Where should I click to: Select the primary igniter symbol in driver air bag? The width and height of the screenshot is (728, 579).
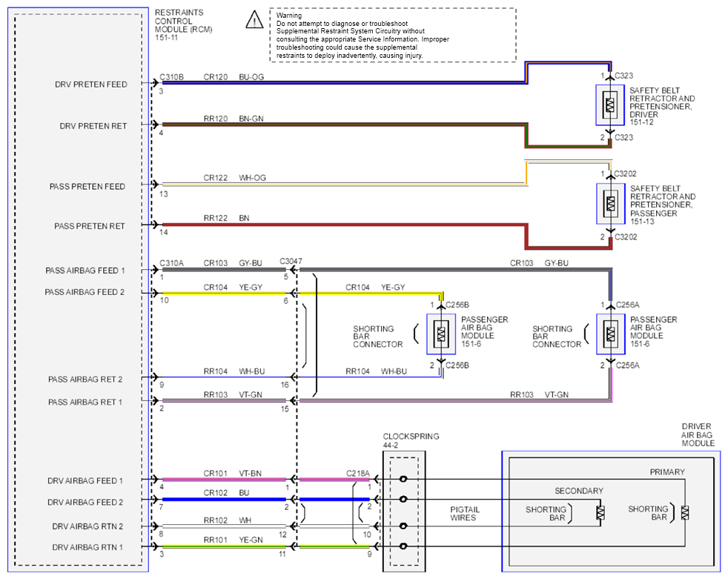point(685,512)
